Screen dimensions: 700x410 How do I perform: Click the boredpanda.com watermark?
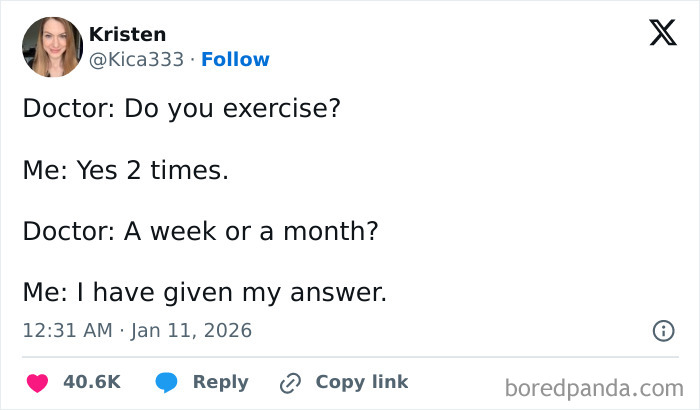point(594,387)
